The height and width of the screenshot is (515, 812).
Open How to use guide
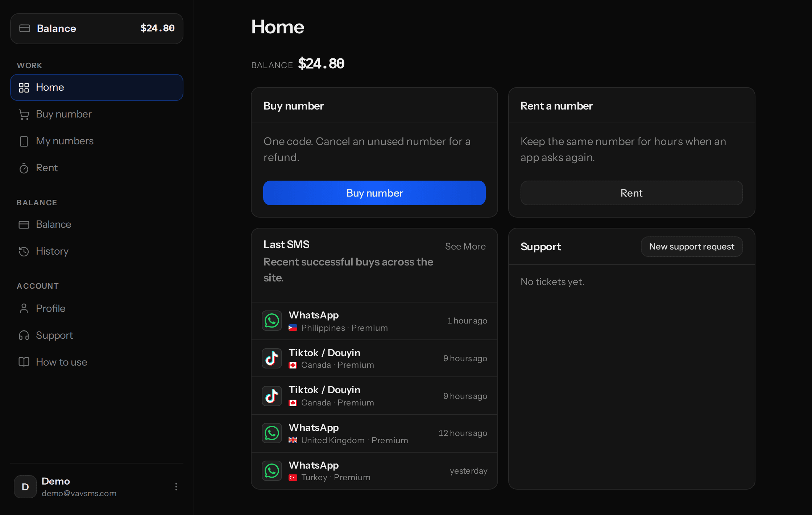point(97,362)
